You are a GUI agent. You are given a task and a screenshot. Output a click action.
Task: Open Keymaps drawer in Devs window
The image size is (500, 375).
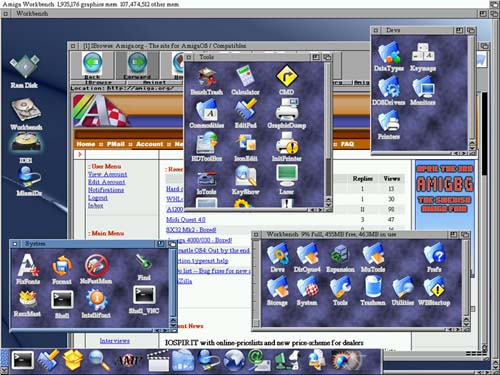[423, 57]
